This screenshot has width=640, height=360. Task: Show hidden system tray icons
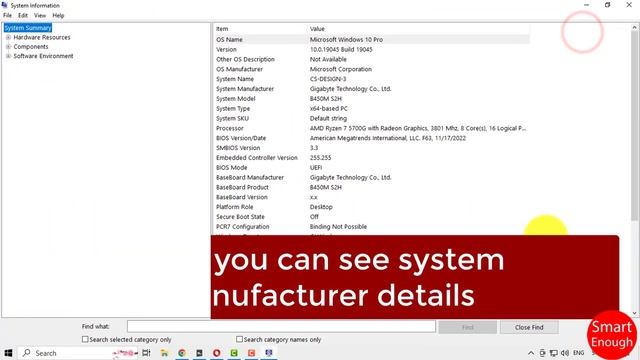(531, 353)
